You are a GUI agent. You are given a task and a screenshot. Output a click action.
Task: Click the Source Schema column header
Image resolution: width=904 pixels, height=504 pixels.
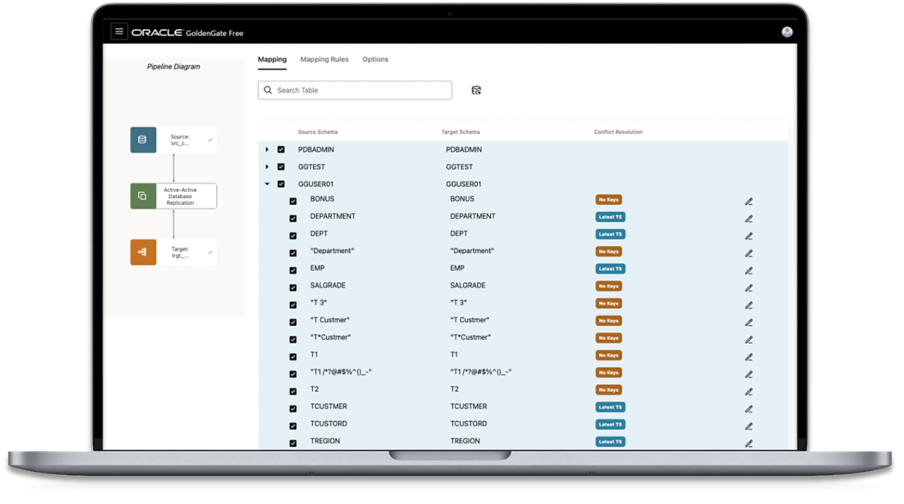click(318, 132)
